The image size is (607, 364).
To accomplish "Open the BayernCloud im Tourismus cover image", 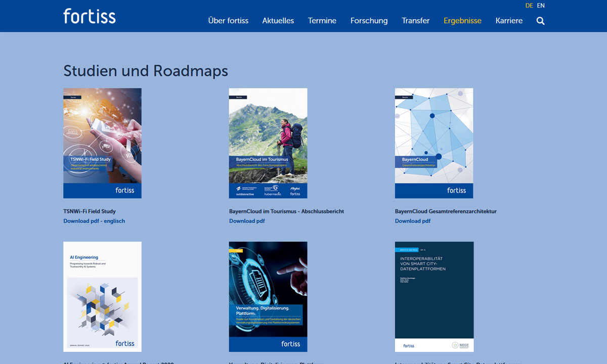I will [268, 143].
